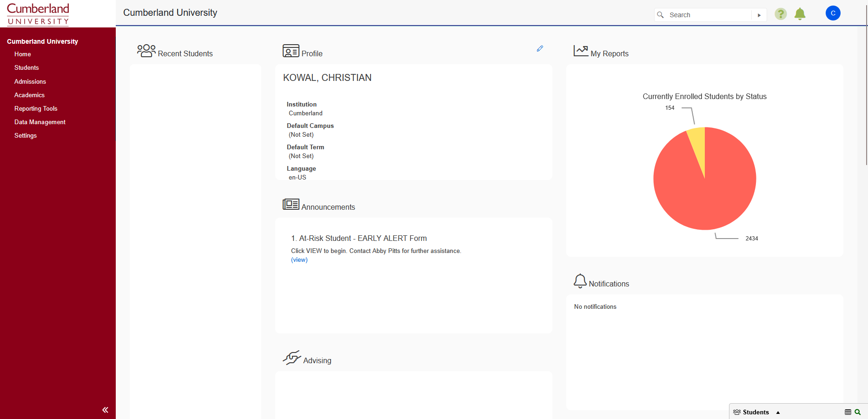Click the Cumberland University page title
The width and height of the screenshot is (868, 419).
170,13
